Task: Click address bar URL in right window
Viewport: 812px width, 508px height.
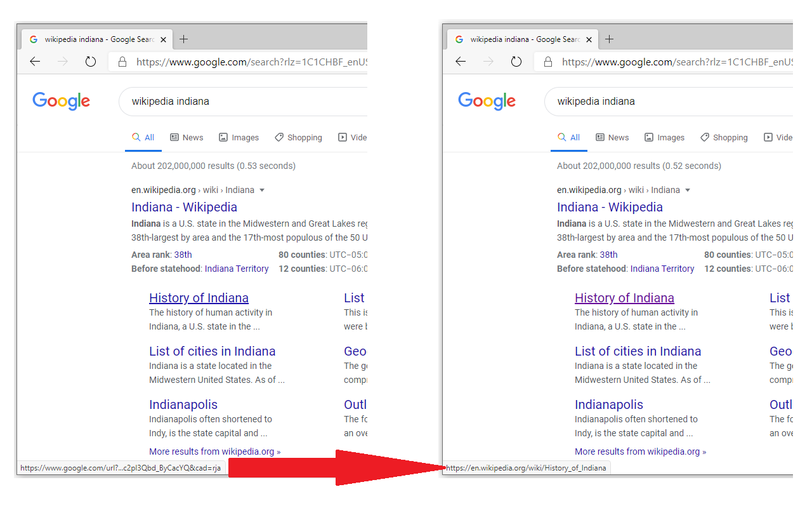Action: coord(678,62)
